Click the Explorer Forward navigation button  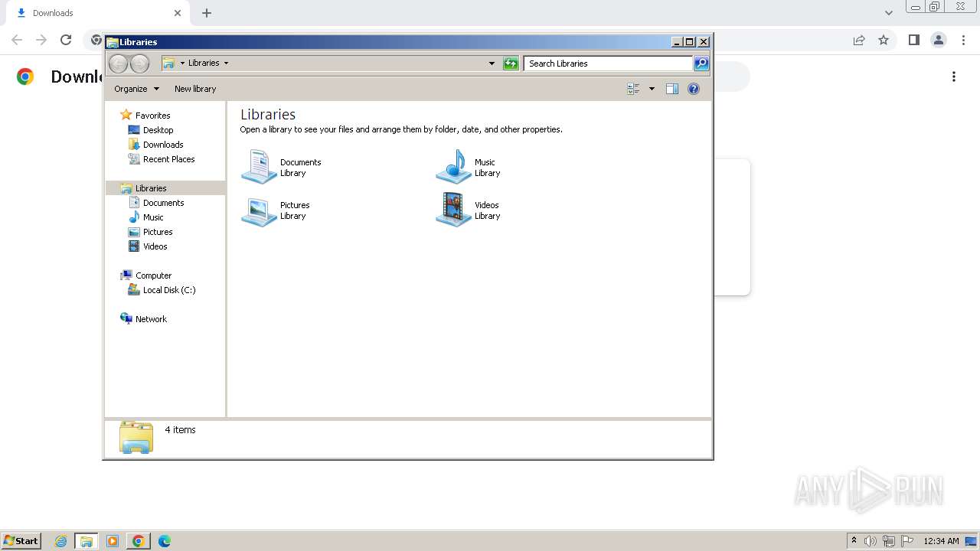[139, 64]
